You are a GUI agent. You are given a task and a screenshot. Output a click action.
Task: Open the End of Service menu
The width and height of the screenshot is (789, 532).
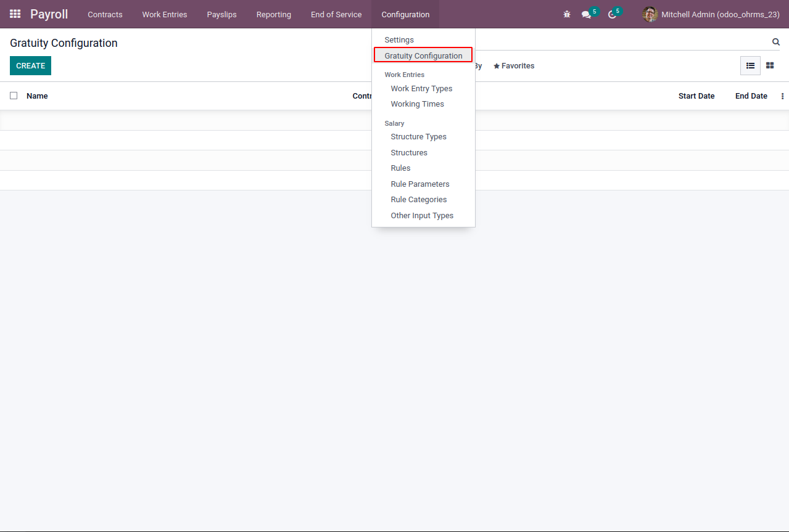pyautogui.click(x=336, y=14)
